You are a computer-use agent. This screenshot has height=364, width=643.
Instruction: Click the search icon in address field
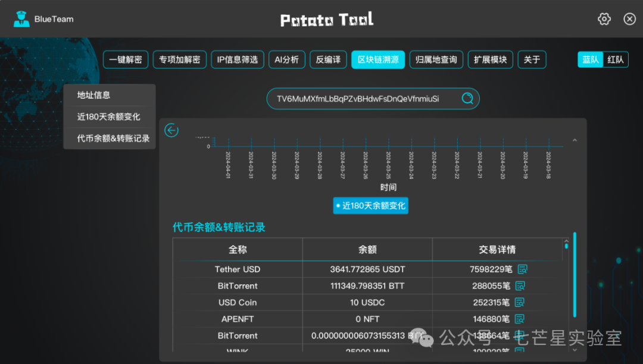pyautogui.click(x=467, y=98)
